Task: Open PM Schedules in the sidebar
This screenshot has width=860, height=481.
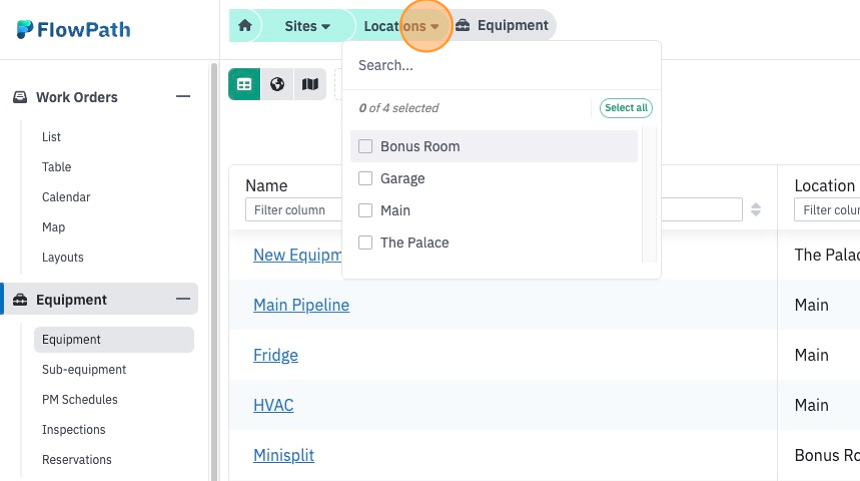Action: pos(80,399)
